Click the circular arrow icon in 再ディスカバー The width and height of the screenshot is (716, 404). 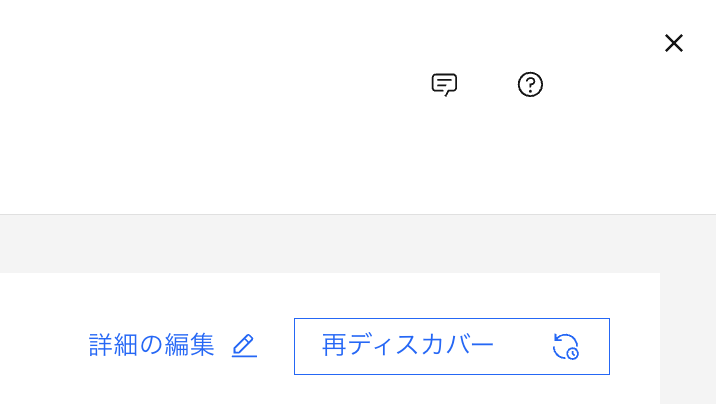(566, 347)
